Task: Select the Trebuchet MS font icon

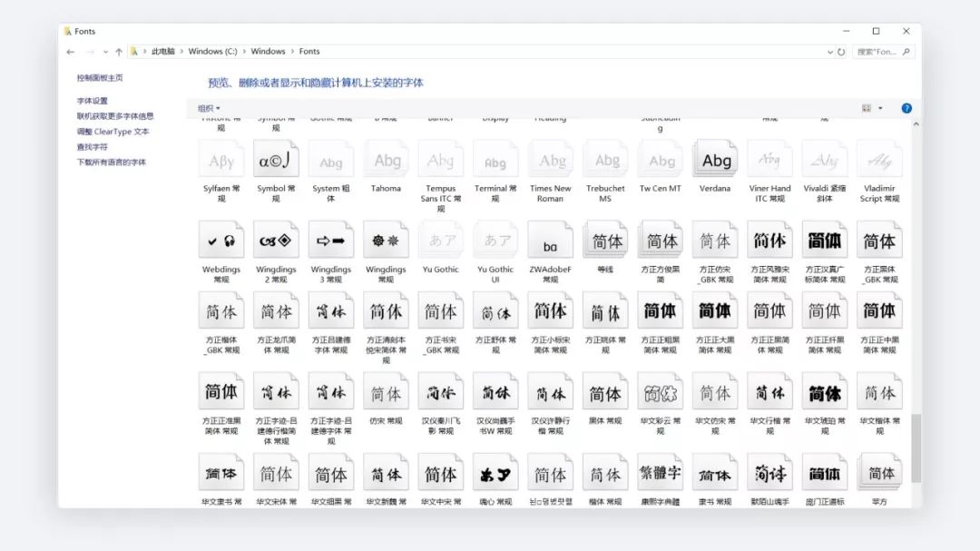Action: coord(605,160)
